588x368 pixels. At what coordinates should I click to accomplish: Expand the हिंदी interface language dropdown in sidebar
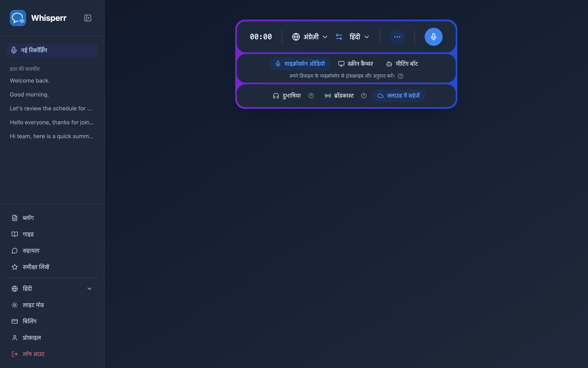pos(52,289)
